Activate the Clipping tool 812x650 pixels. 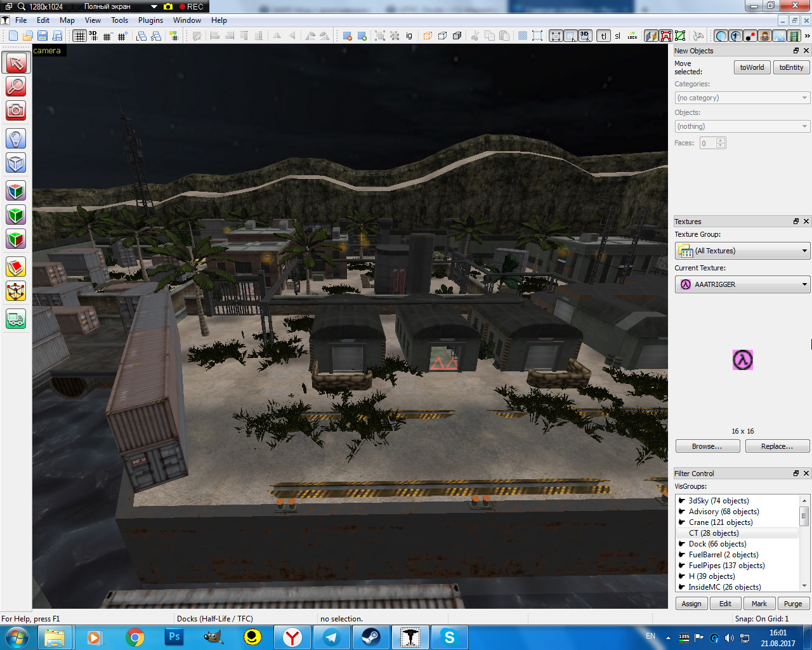pos(16,267)
